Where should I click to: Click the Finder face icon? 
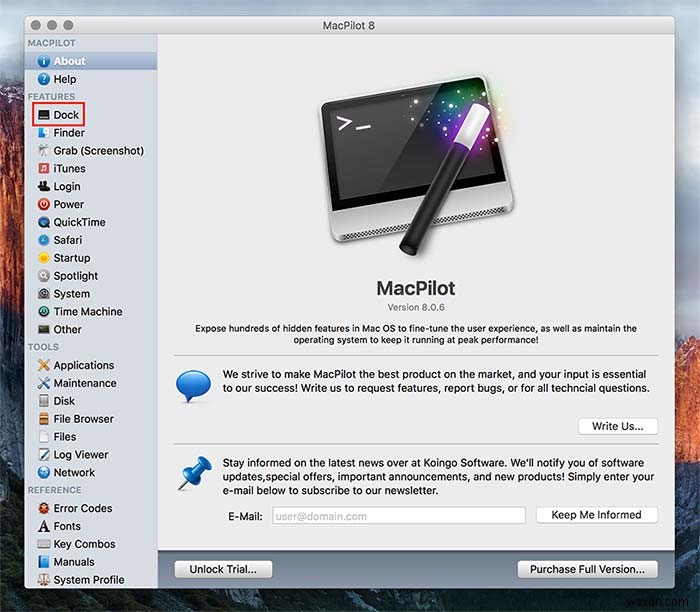click(44, 133)
